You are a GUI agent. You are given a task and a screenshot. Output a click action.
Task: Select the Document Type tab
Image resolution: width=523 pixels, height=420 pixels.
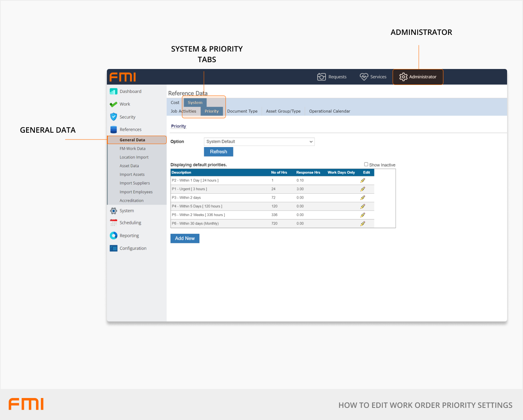pyautogui.click(x=243, y=111)
